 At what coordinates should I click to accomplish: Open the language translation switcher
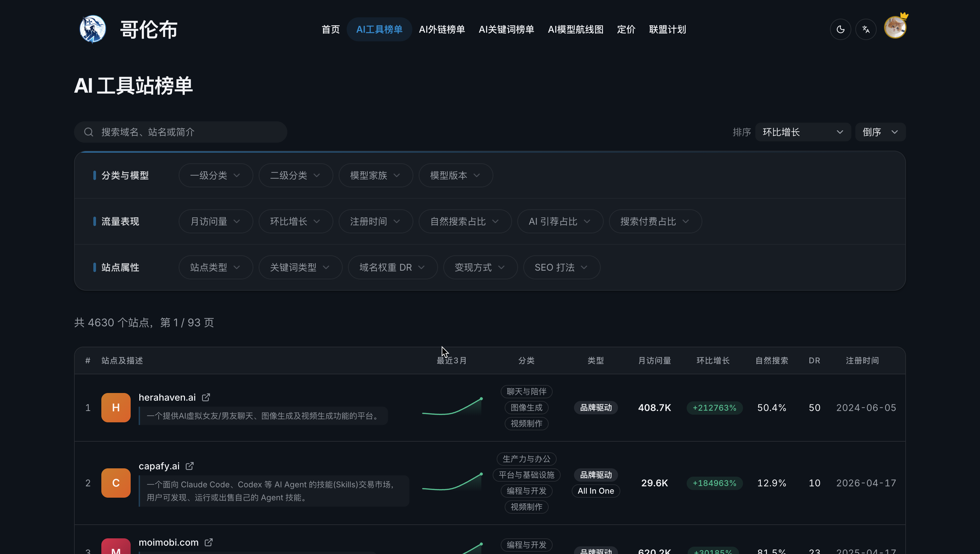[x=866, y=29]
